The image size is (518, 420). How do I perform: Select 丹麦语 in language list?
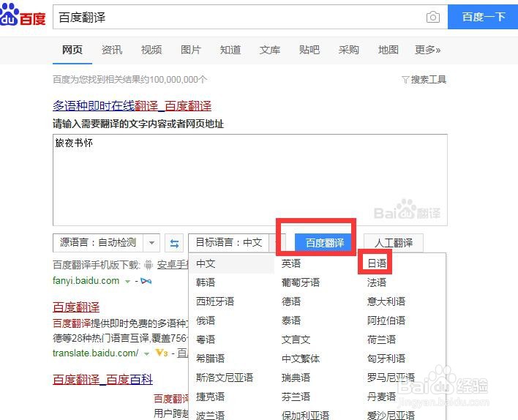click(382, 397)
